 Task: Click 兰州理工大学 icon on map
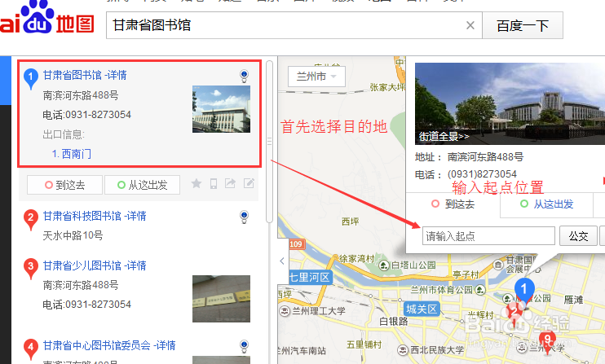pyautogui.click(x=285, y=310)
